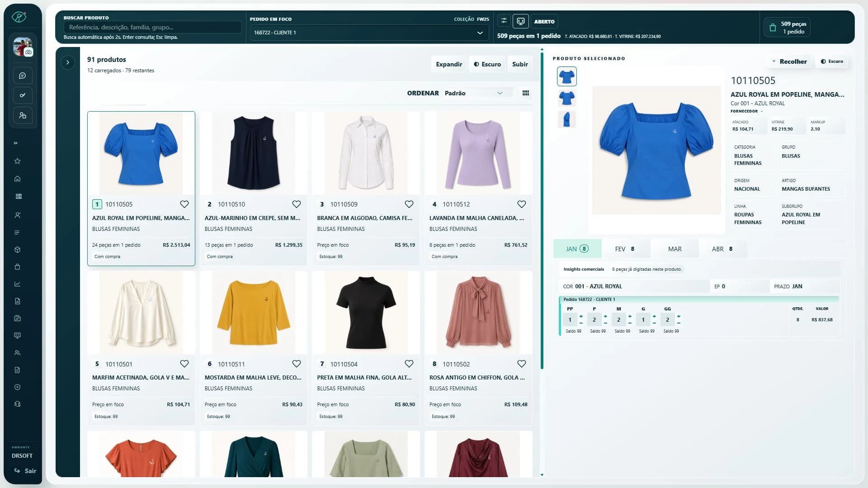Open the shopping bag icon in the sidebar
Screen dimensions: 868x488
pos(18,267)
